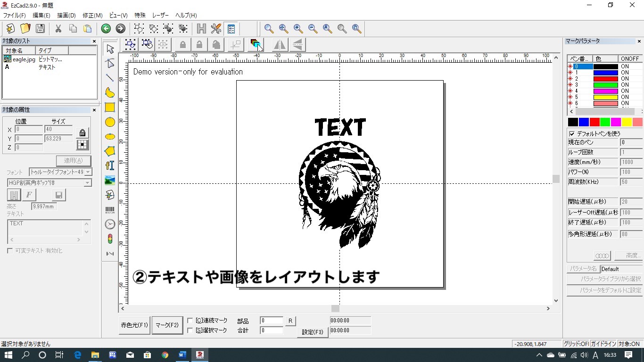The height and width of the screenshot is (362, 644).
Task: Select the ellipse drawing tool
Action: tap(110, 137)
